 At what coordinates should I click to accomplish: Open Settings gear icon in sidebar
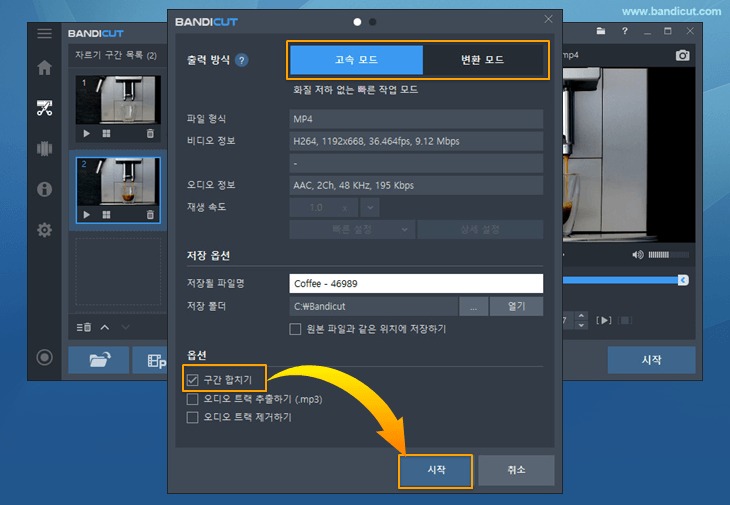[x=44, y=229]
